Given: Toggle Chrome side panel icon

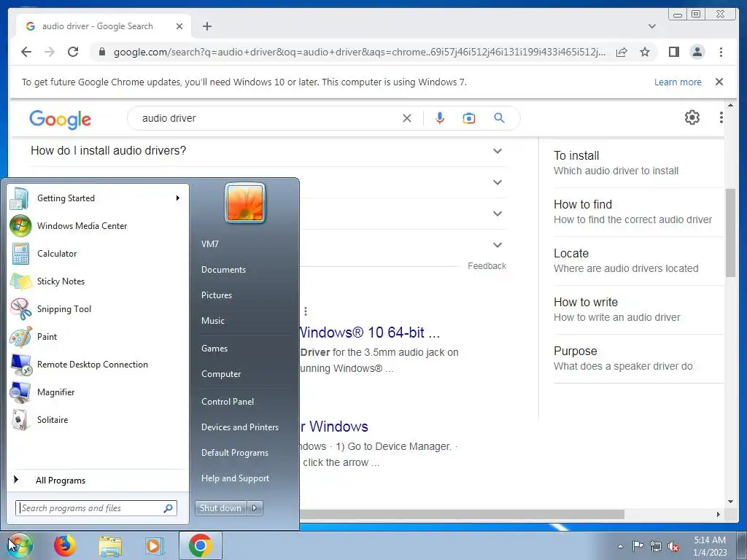Looking at the screenshot, I should (673, 52).
